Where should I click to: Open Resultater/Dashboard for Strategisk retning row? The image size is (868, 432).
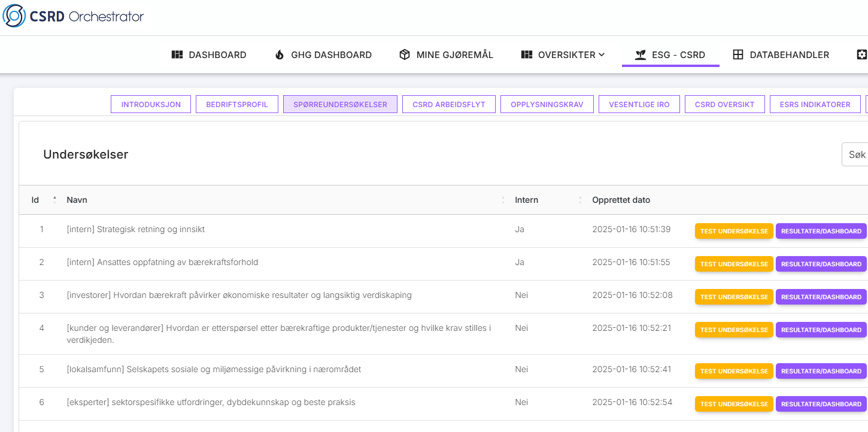tap(821, 231)
